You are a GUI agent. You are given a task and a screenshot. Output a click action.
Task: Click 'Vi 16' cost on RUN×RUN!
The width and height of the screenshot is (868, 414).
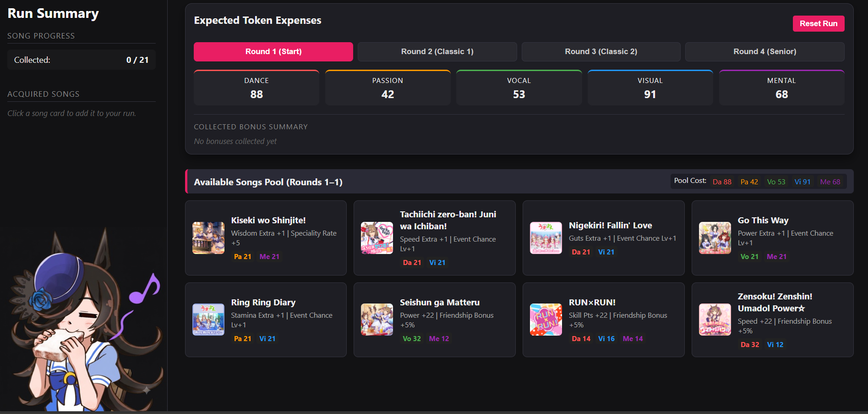(606, 339)
